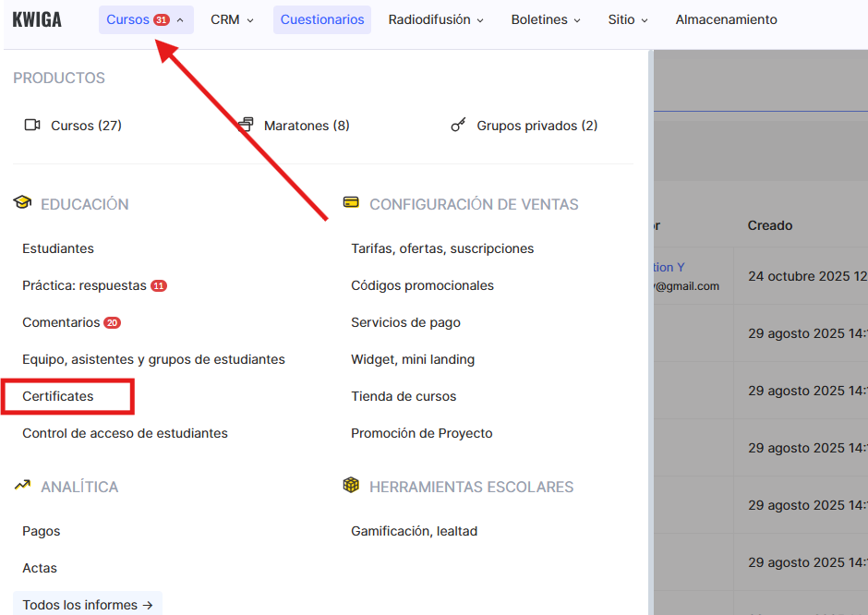Click the Todos los informes button
Image resolution: width=868 pixels, height=615 pixels.
tap(88, 605)
